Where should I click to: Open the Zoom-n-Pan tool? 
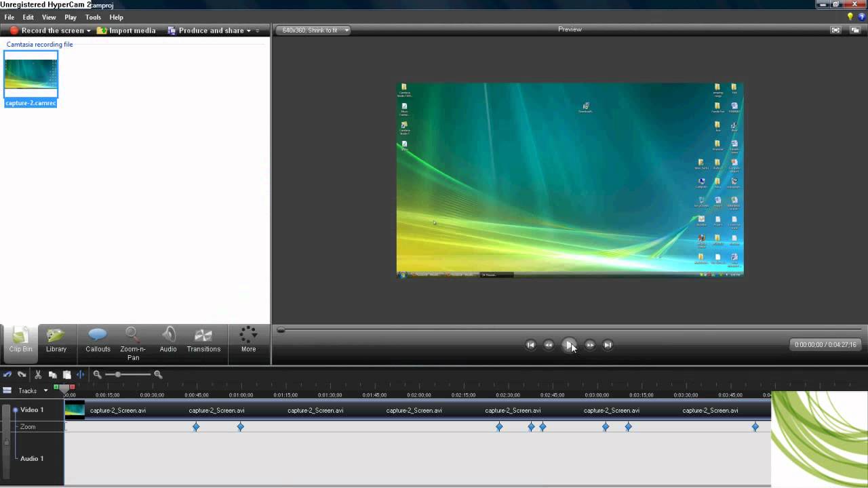click(x=133, y=344)
